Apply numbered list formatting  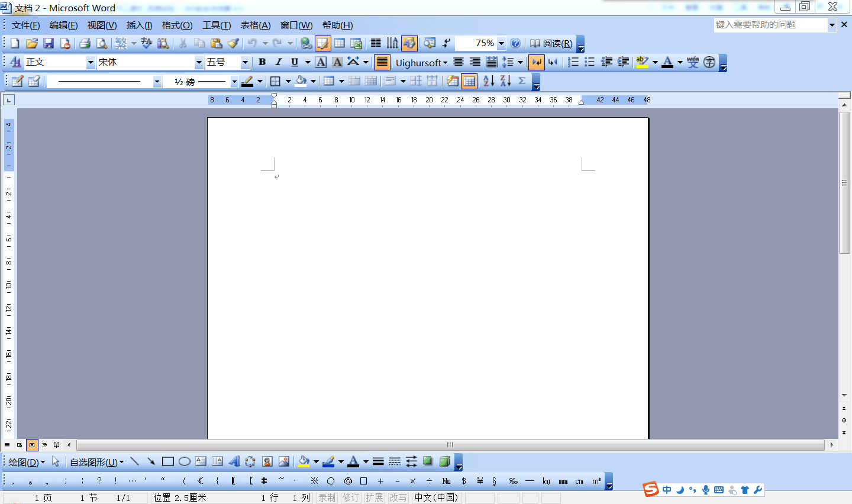coord(573,62)
